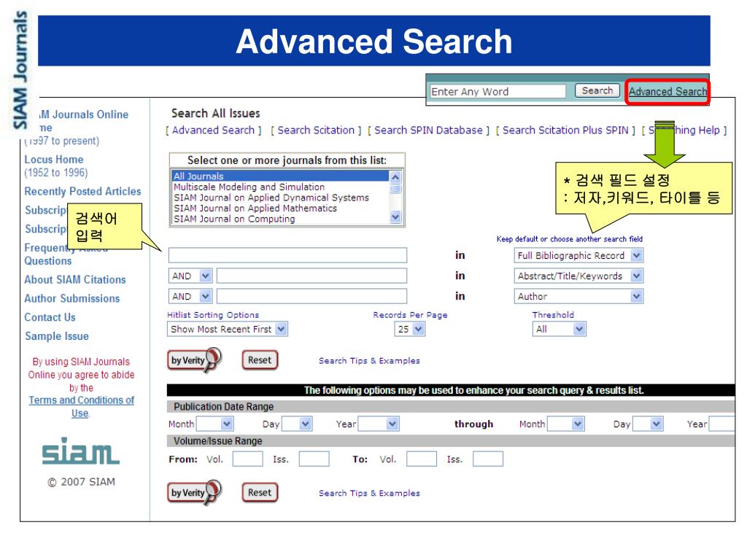747x560 pixels.
Task: Click journal list scroll down arrow
Action: tap(395, 217)
